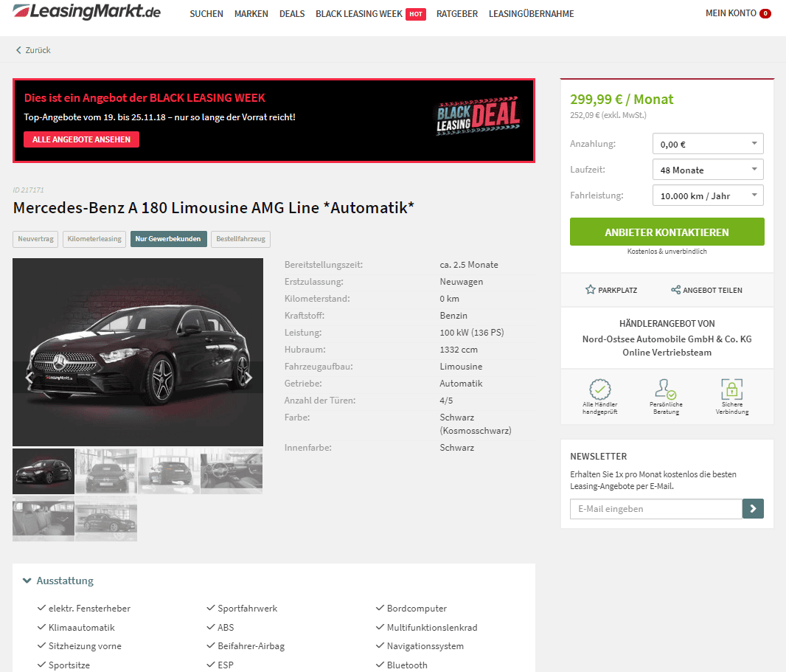Click ALLE ANGEBOTE ANSEHEN button

pyautogui.click(x=81, y=139)
